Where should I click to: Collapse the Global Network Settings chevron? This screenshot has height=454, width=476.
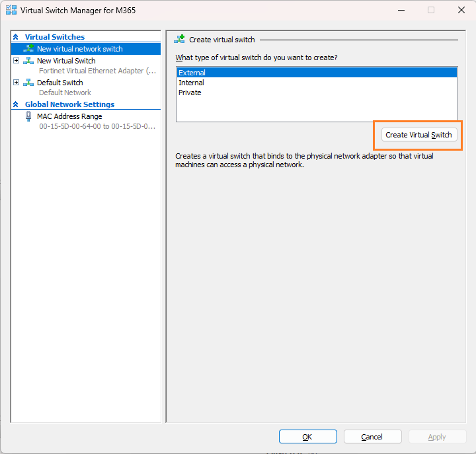[x=16, y=104]
